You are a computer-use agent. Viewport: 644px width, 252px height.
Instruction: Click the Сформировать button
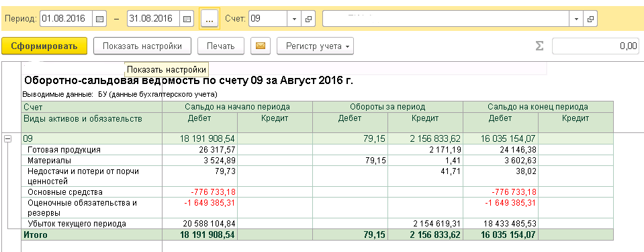(x=44, y=46)
